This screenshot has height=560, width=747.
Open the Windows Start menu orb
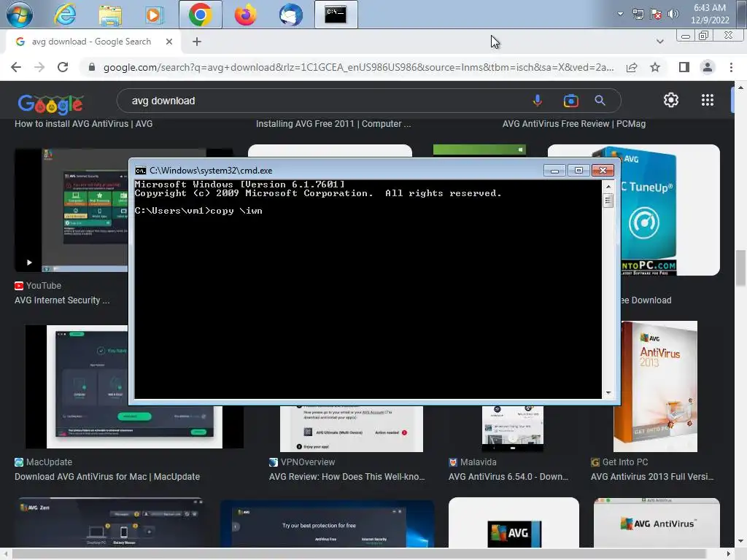coord(19,15)
